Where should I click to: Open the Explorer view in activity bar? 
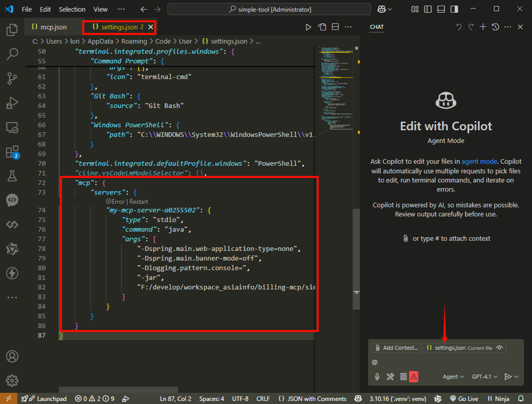point(12,30)
